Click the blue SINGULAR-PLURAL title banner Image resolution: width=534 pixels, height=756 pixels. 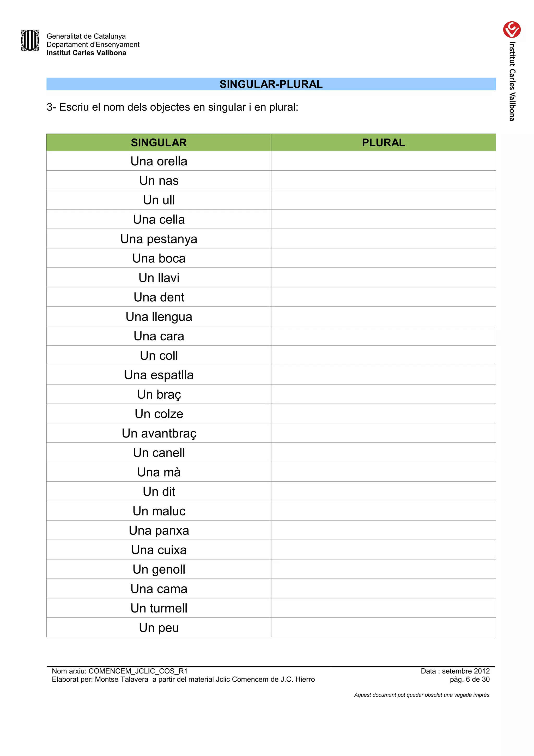(271, 84)
